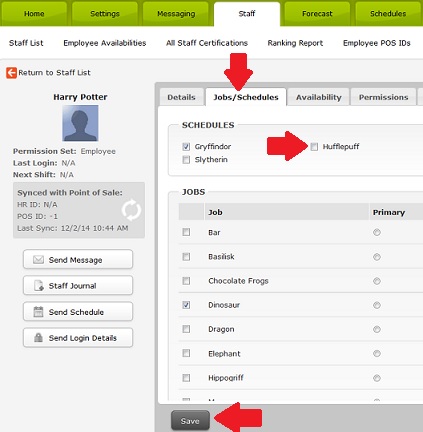423x432 pixels.
Task: Open the Permissions tab
Action: coord(383,97)
